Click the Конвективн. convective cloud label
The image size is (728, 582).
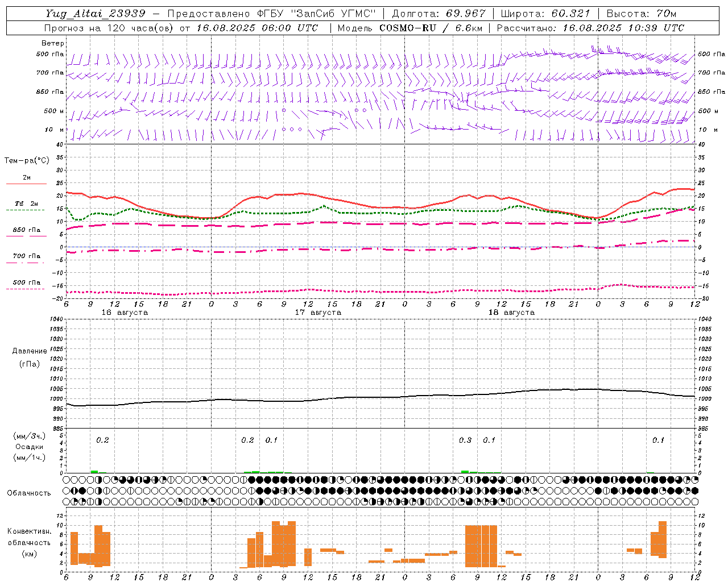(30, 531)
